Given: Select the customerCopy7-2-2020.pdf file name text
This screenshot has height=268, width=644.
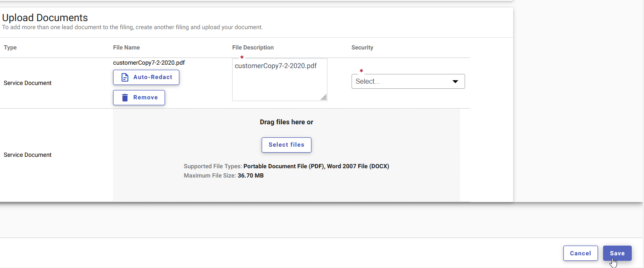Looking at the screenshot, I should pyautogui.click(x=149, y=62).
